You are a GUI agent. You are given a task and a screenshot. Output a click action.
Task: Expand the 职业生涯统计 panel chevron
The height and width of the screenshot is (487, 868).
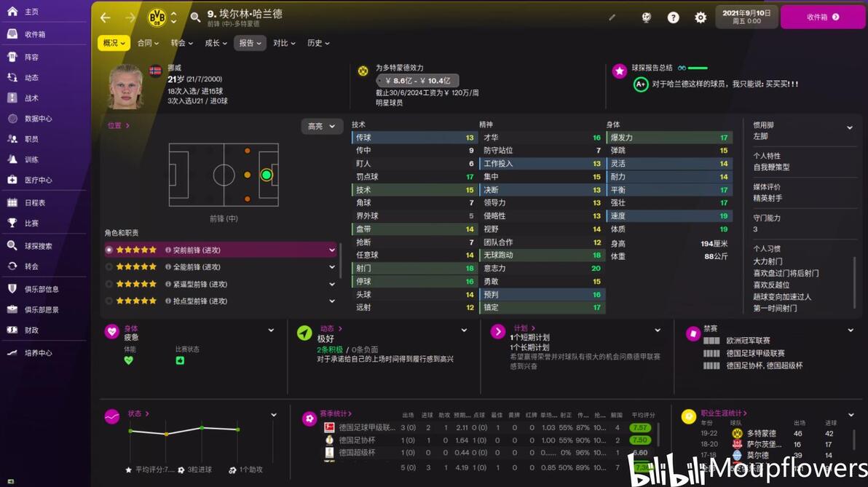click(851, 414)
